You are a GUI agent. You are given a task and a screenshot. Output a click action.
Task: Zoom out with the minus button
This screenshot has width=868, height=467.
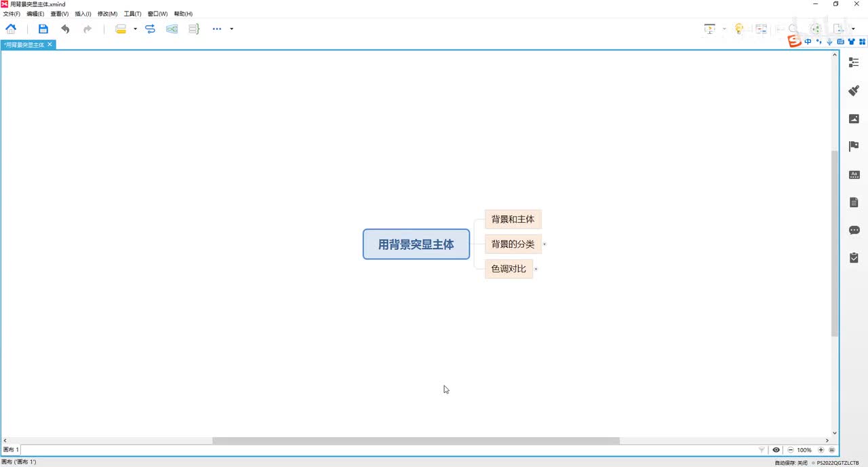click(791, 450)
